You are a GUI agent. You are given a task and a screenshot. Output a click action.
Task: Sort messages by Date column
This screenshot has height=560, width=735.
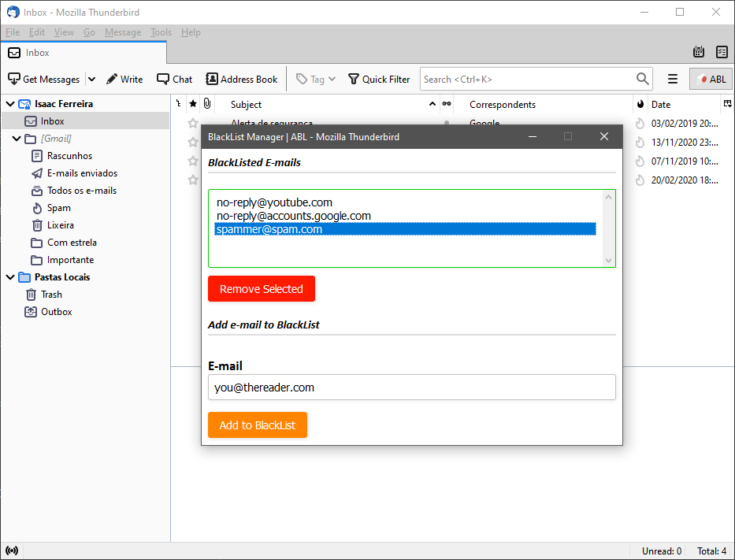[684, 104]
